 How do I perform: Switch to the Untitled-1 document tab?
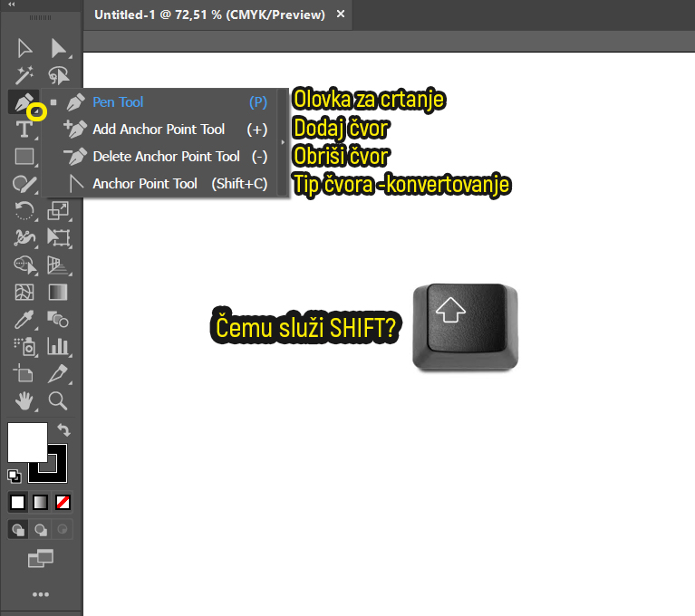[209, 14]
